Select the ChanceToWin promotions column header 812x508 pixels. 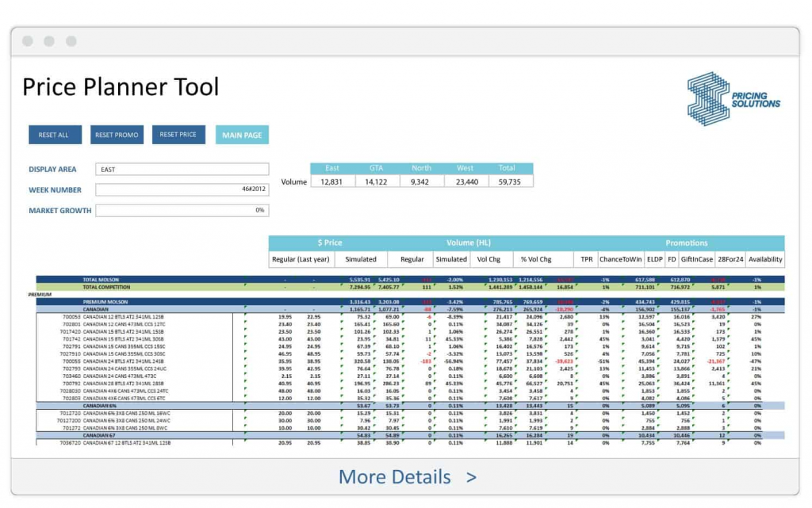pos(621,259)
